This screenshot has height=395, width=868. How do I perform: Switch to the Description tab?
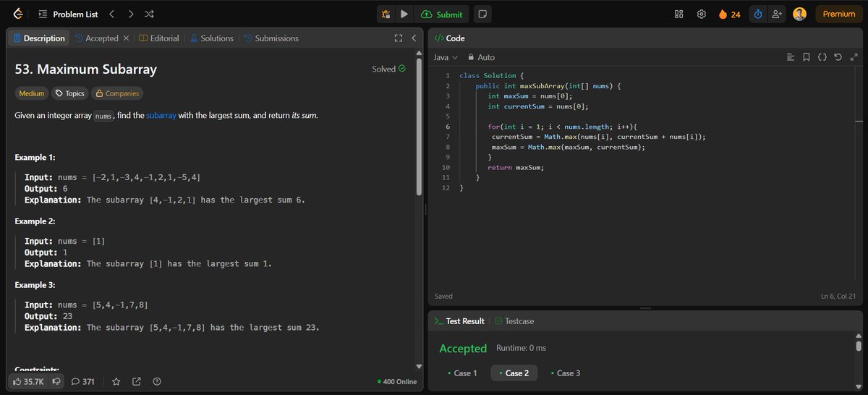click(39, 38)
